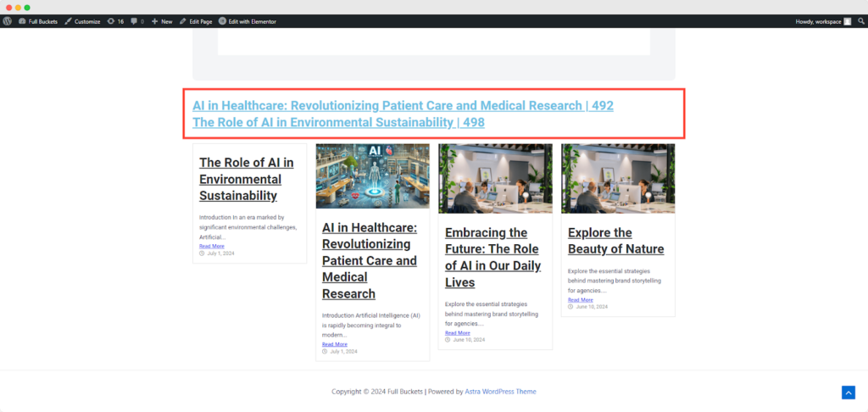Click the user avatar in admin bar
Image resolution: width=868 pixels, height=412 pixels.
[x=848, y=21]
